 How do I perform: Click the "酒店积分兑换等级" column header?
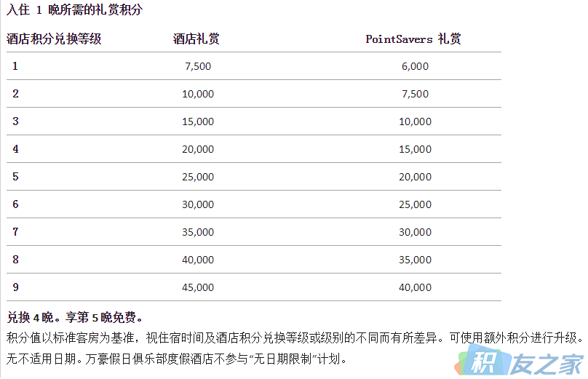54,39
